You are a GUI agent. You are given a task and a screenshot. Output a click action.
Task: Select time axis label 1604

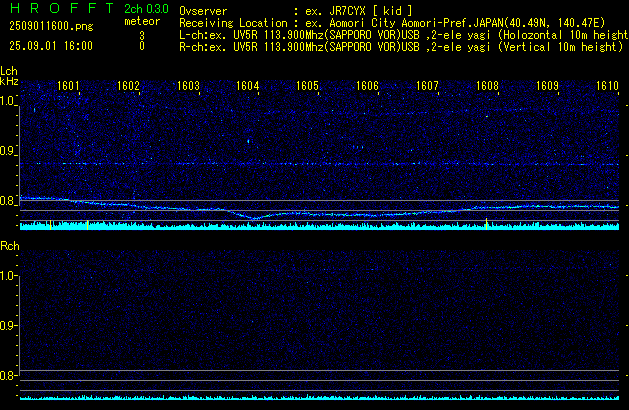248,86
